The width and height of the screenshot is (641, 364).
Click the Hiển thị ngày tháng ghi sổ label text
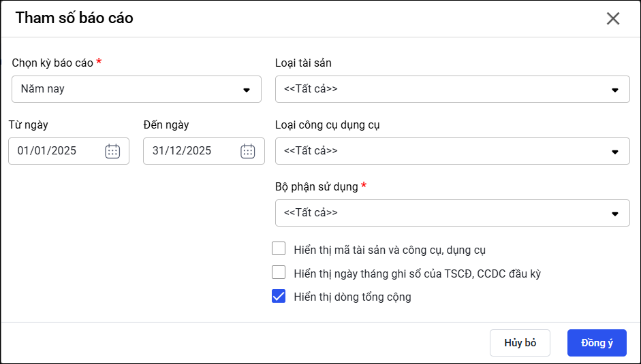click(417, 274)
